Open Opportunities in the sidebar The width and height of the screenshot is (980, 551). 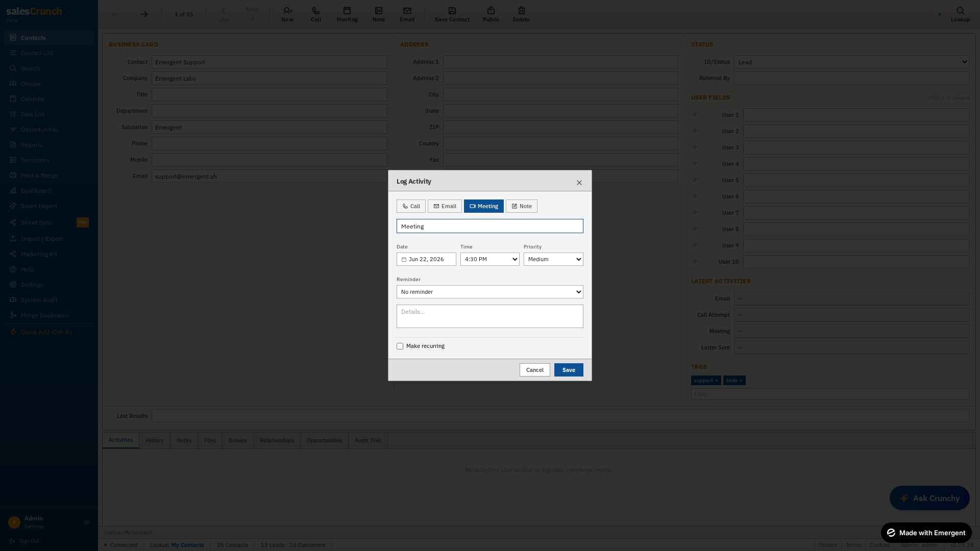(49, 130)
